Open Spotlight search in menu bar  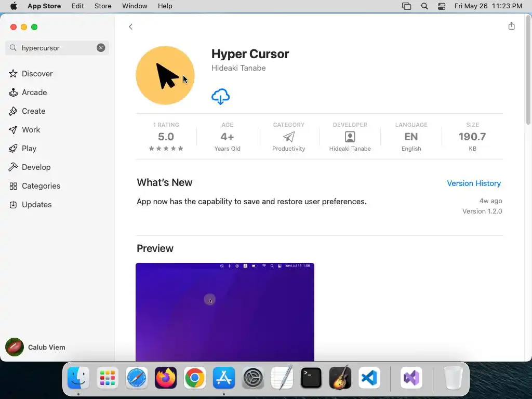[424, 6]
